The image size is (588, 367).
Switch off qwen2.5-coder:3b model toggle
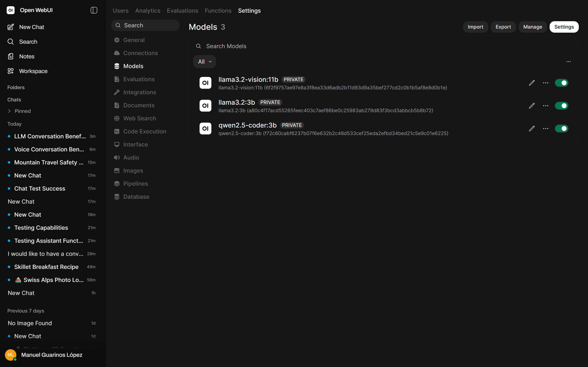pyautogui.click(x=561, y=128)
